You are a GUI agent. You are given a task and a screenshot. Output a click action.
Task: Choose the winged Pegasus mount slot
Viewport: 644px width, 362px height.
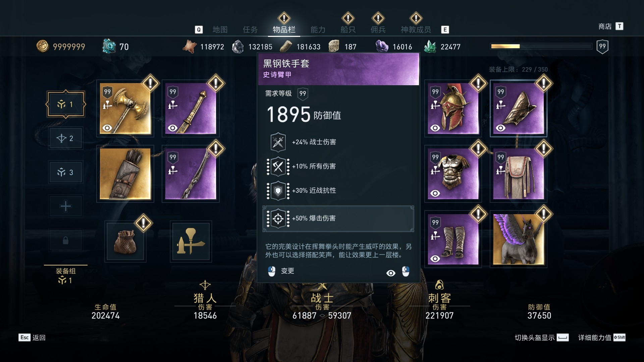519,239
